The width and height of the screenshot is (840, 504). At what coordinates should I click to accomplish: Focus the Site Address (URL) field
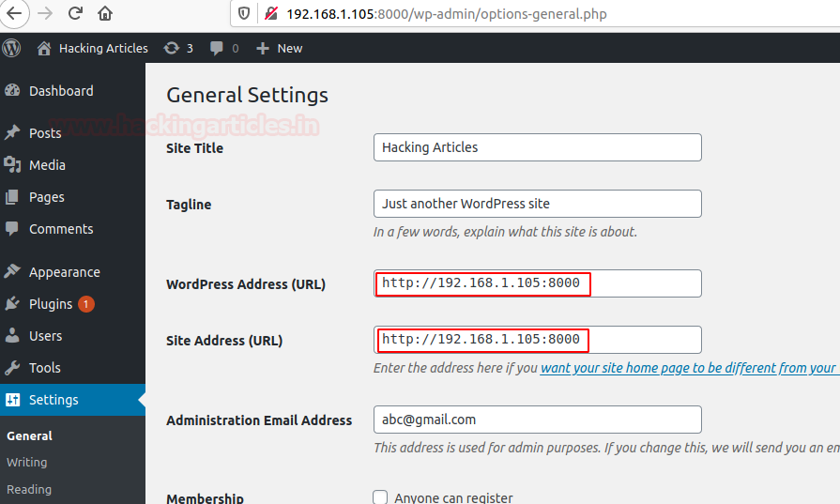pyautogui.click(x=538, y=340)
